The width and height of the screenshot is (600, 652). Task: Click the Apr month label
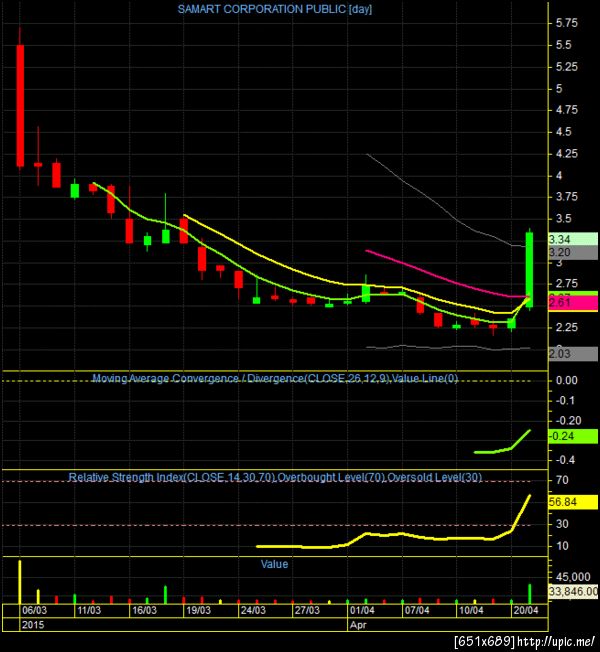click(358, 625)
